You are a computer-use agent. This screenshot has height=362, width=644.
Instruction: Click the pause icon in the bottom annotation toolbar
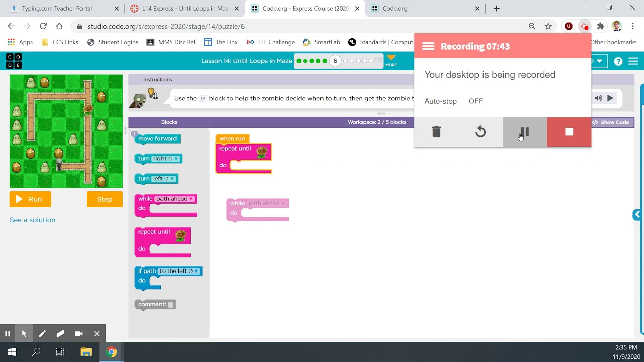click(x=8, y=333)
